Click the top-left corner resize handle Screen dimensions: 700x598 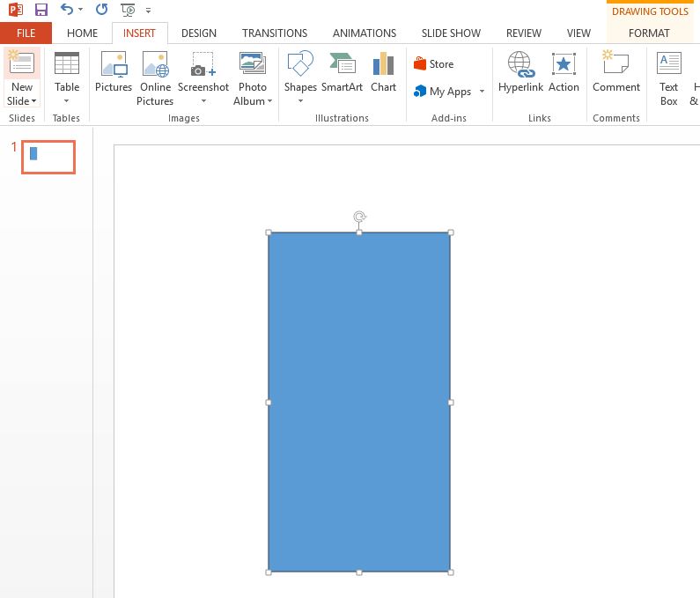[x=269, y=233]
